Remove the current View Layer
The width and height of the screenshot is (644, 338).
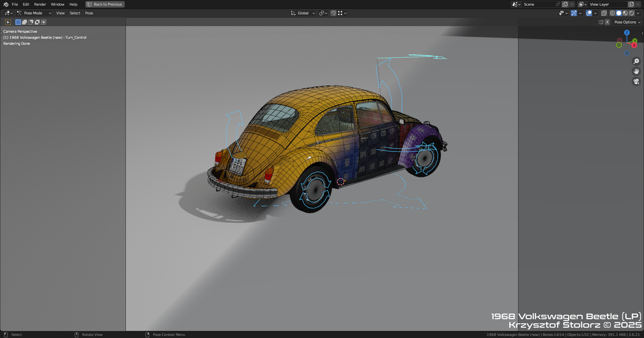coord(638,4)
